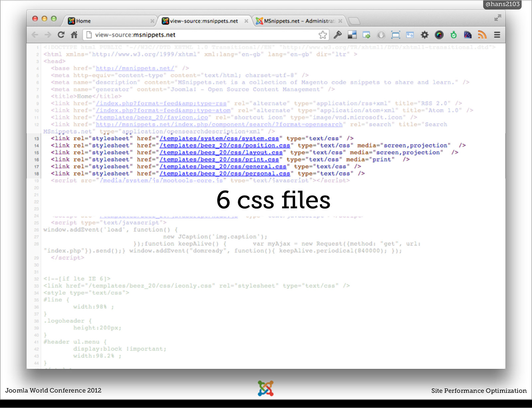This screenshot has height=410, width=532.
Task: Click the '#header ul.menu {' source line
Action: [75, 342]
